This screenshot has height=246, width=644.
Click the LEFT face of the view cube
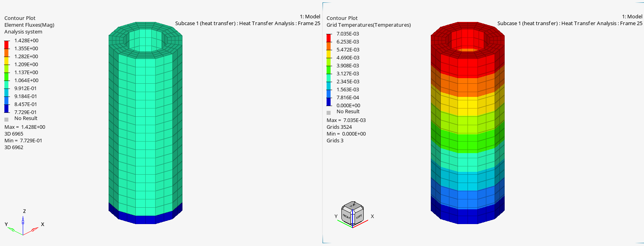point(359,216)
